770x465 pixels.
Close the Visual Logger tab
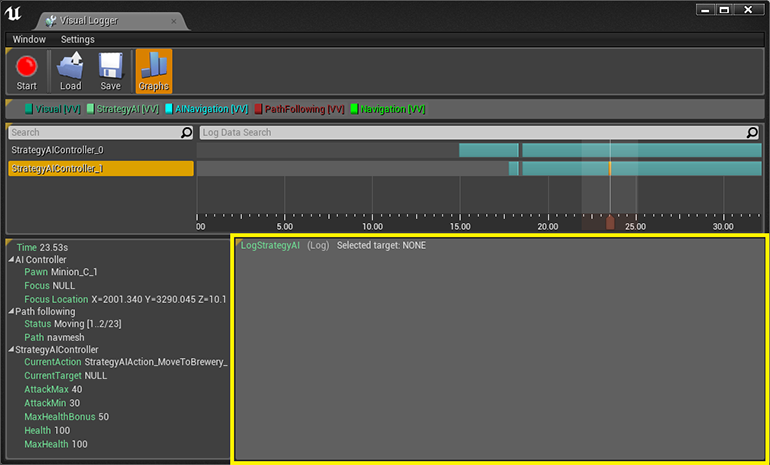coord(174,21)
